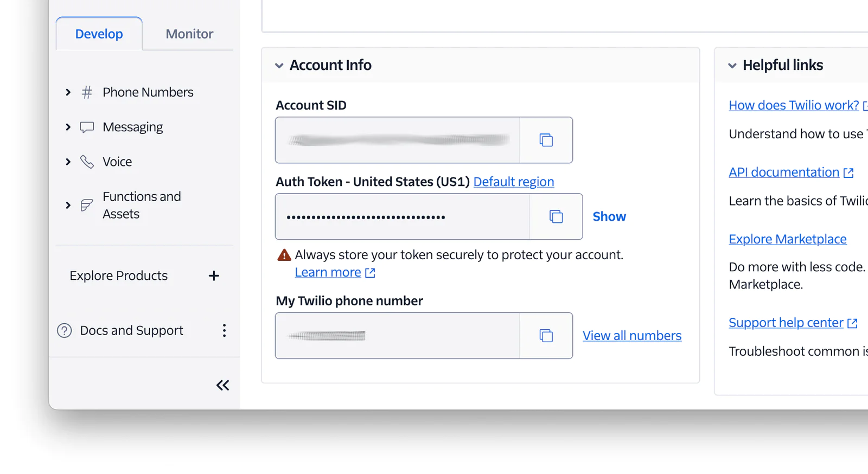The height and width of the screenshot is (474, 868).
Task: Open the Support help center link
Action: 786,323
